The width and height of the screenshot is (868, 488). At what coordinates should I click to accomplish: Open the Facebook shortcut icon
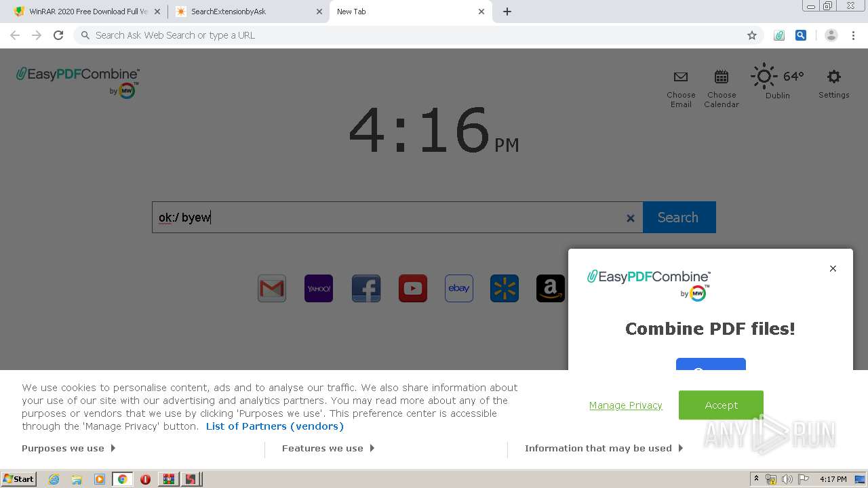(x=366, y=288)
